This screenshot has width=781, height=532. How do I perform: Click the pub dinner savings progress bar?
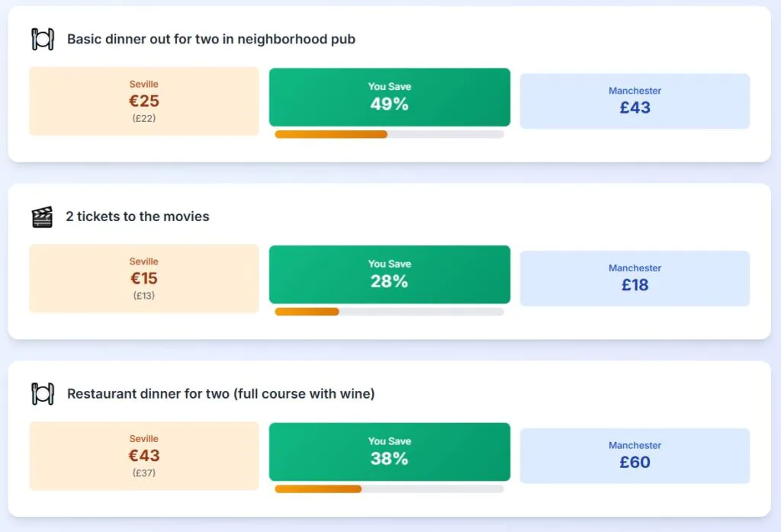click(389, 134)
